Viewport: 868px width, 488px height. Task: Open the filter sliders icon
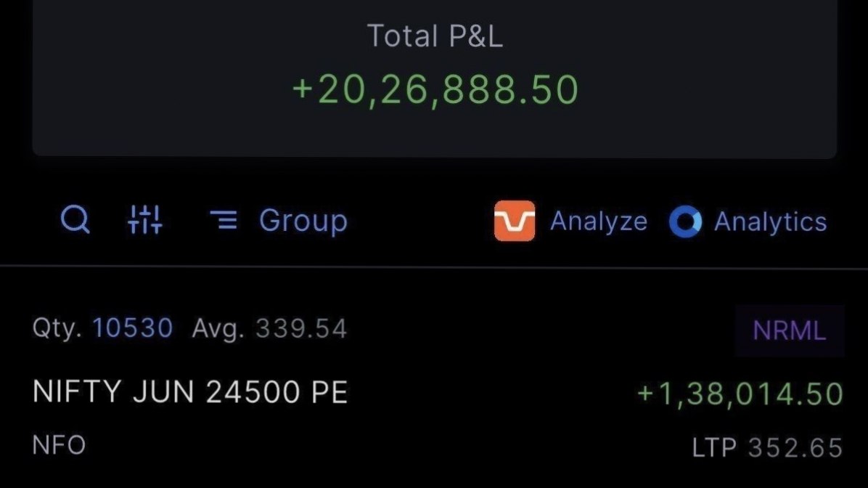click(x=145, y=220)
